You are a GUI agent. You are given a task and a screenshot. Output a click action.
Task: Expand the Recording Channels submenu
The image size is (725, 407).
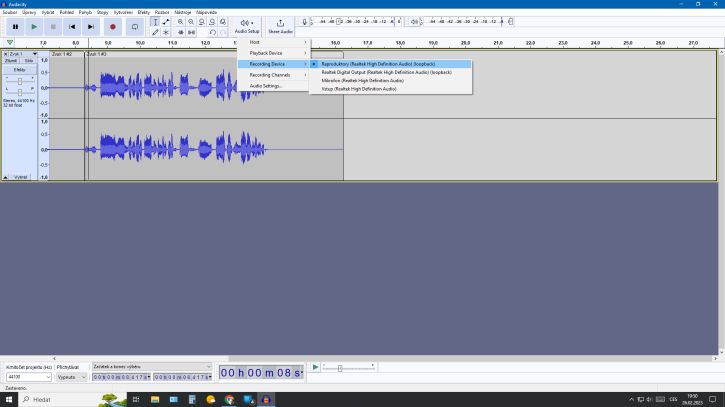tap(273, 75)
